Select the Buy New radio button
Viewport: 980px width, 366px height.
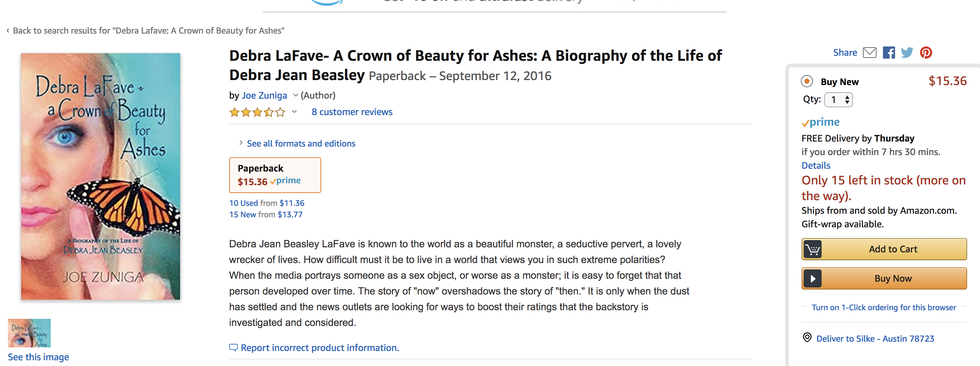tap(807, 81)
